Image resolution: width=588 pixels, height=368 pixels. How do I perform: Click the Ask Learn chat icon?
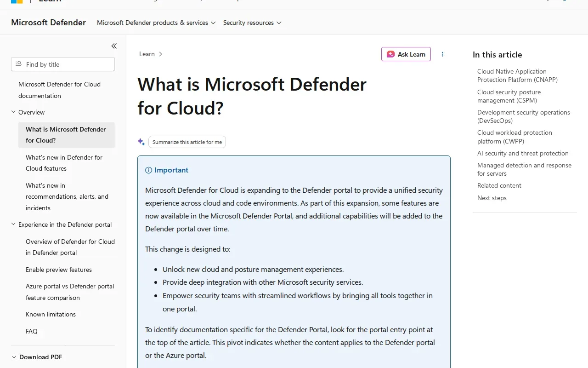(x=390, y=54)
